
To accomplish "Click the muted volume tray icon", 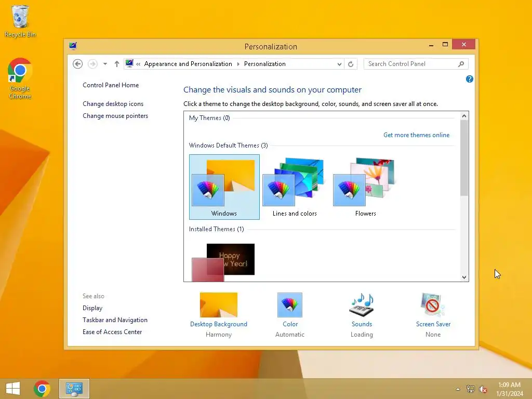I will tap(483, 389).
